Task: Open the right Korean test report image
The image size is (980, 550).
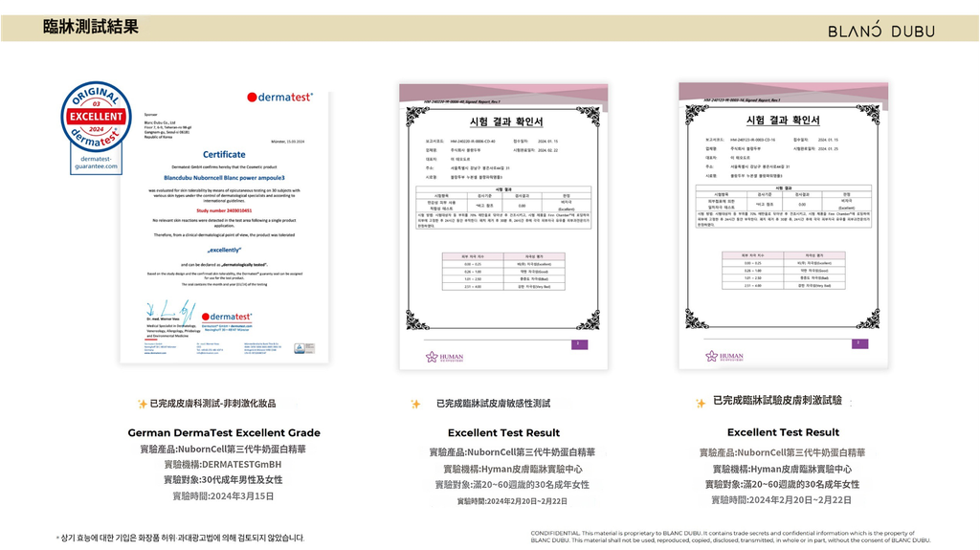Action: pos(782,226)
